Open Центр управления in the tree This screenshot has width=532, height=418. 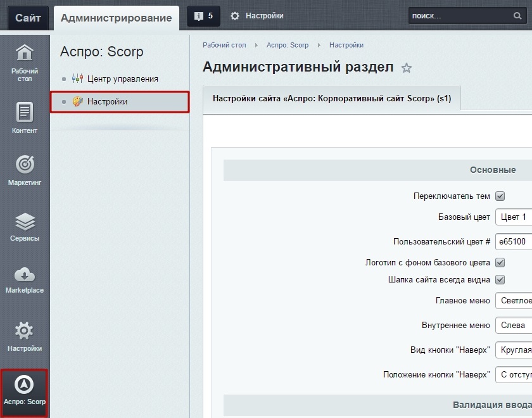(x=122, y=79)
